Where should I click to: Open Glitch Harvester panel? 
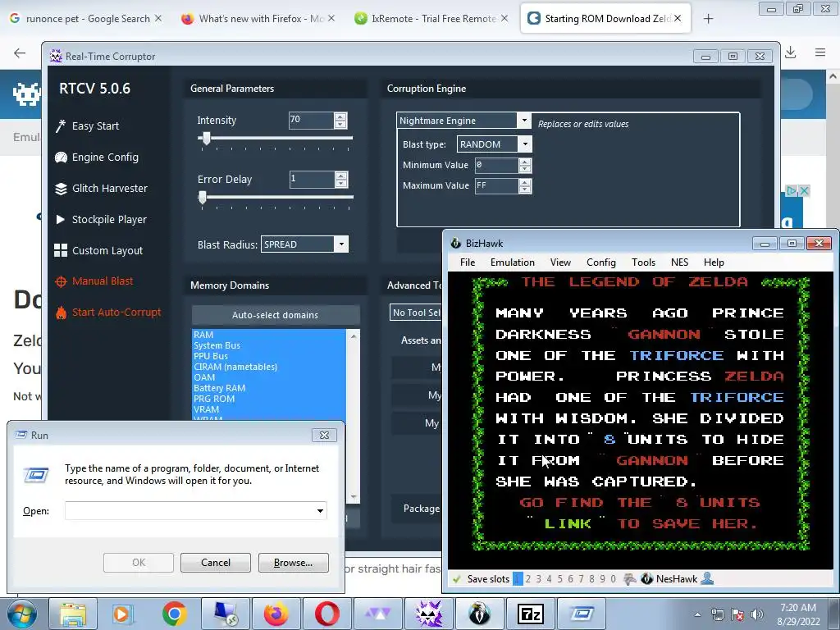tap(101, 188)
